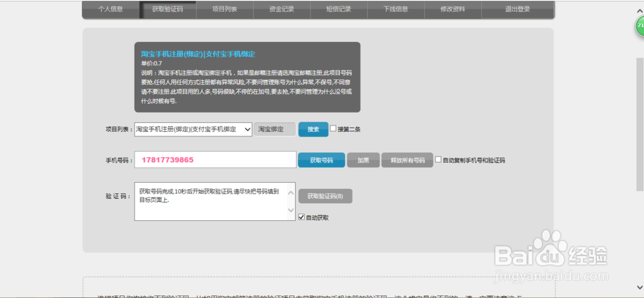Enable 自动复制手机号和验证码 checkbox
This screenshot has width=644, height=298.
tap(438, 159)
